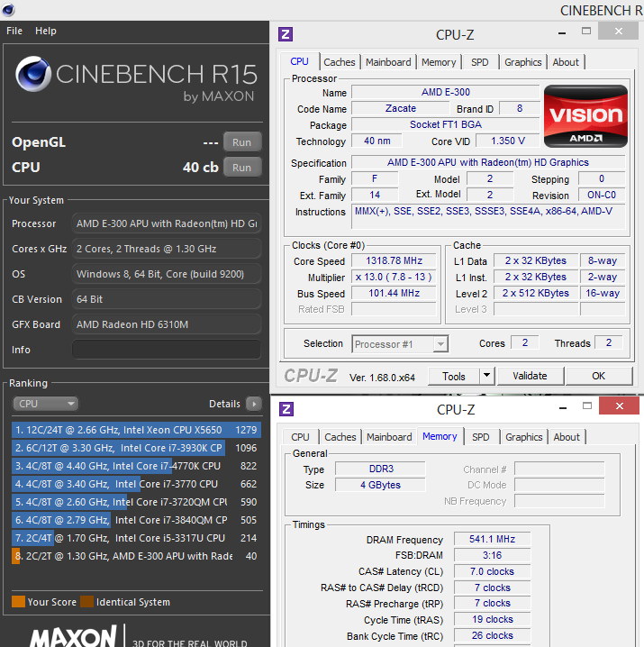Select Caches tab in bottom CPU-Z window
The width and height of the screenshot is (644, 647).
click(340, 437)
